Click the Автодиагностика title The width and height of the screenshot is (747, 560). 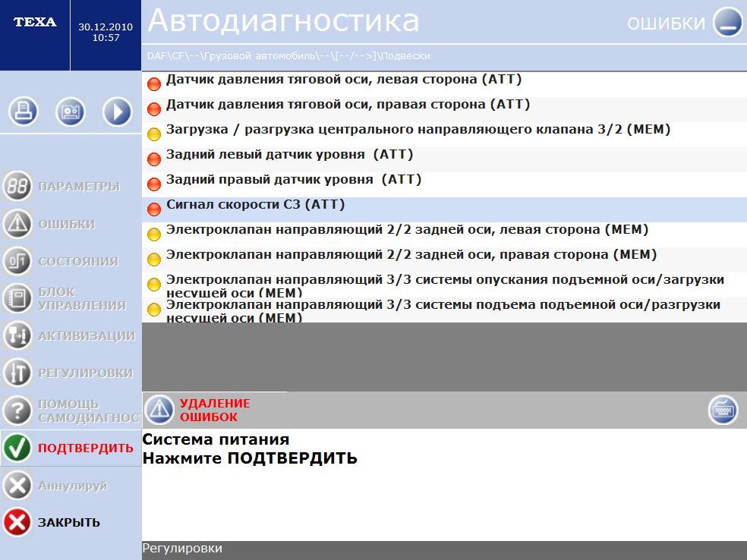pos(283,21)
